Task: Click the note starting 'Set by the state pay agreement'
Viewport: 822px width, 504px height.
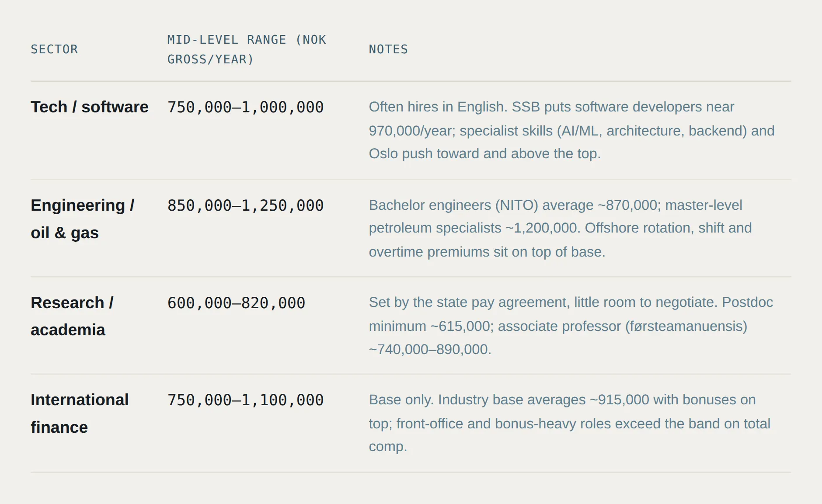Action: point(571,326)
